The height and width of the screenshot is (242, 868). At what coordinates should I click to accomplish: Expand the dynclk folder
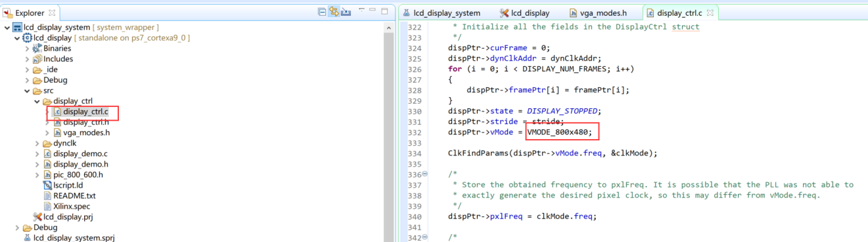[x=37, y=143]
